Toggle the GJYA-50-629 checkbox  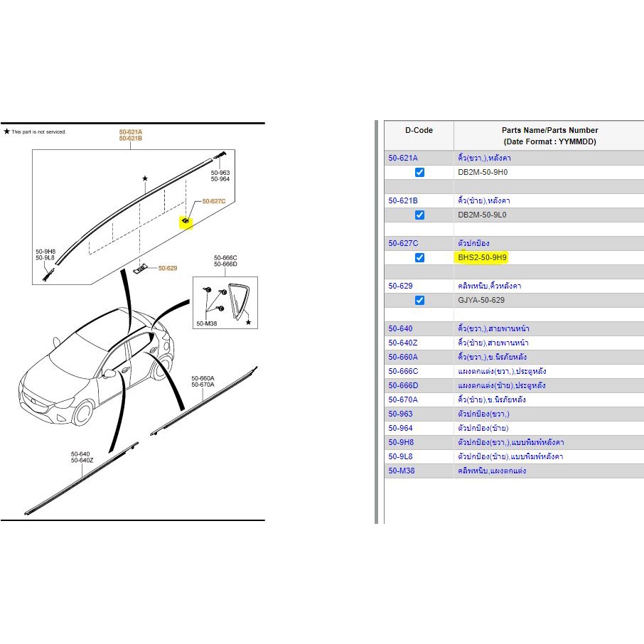click(419, 300)
